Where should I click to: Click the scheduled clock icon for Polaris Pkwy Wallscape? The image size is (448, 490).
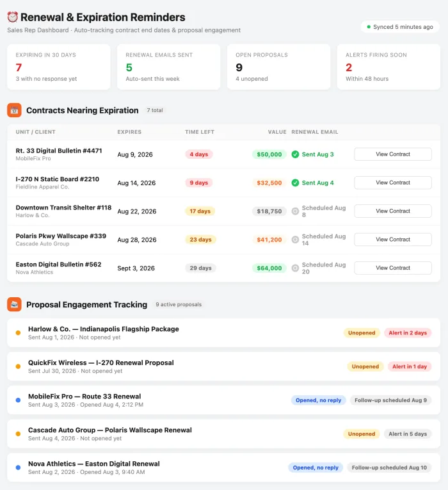pyautogui.click(x=295, y=240)
